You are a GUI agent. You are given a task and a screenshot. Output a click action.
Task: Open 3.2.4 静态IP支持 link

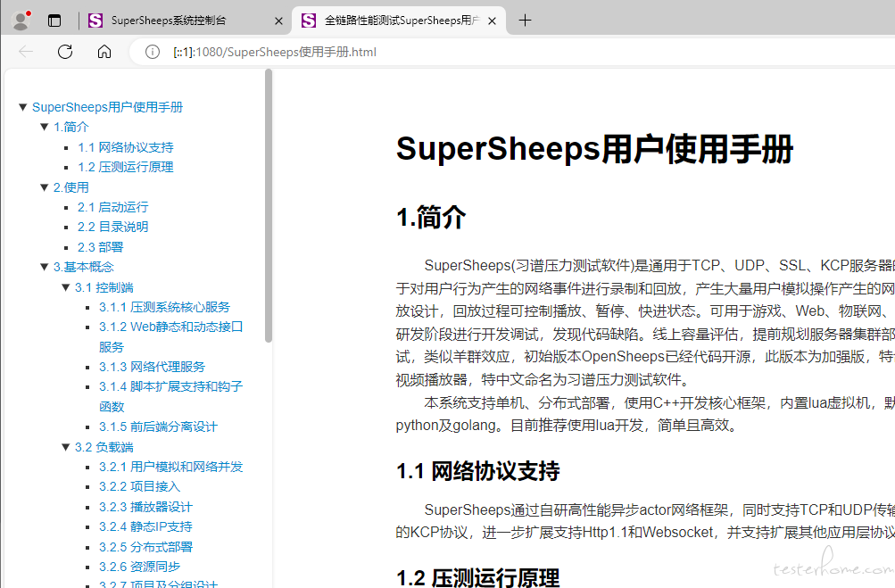[145, 526]
